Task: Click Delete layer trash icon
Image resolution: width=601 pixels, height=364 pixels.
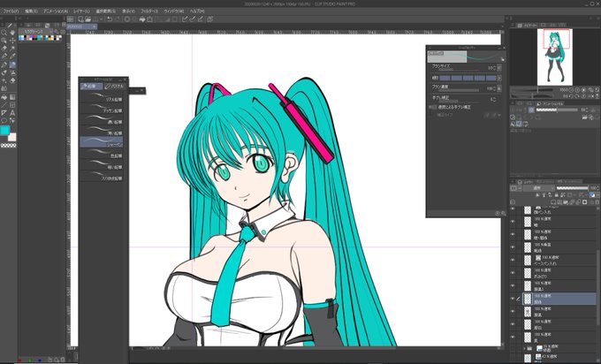Action: 597,202
